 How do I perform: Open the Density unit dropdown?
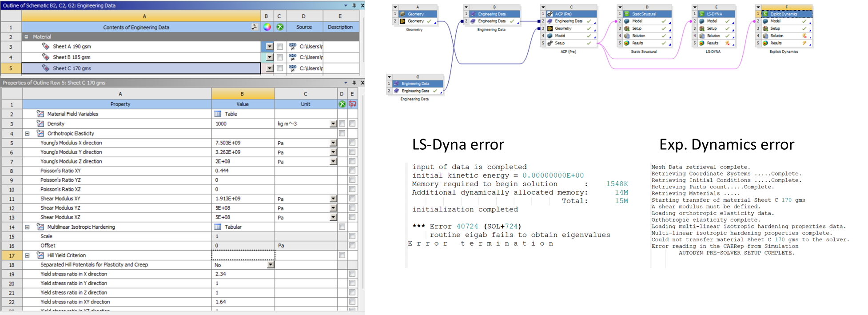[333, 124]
